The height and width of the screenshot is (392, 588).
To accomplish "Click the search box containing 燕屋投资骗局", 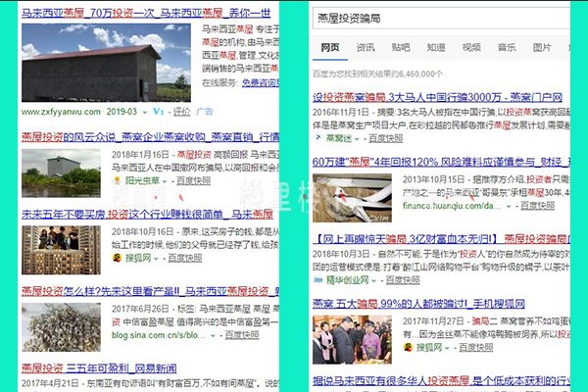I will [x=441, y=18].
